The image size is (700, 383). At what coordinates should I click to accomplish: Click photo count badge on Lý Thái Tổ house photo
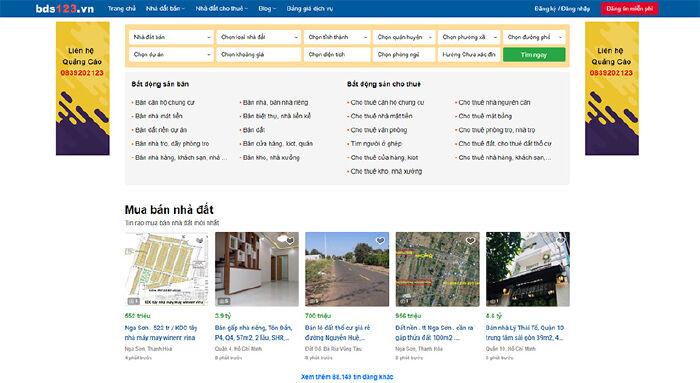495,301
